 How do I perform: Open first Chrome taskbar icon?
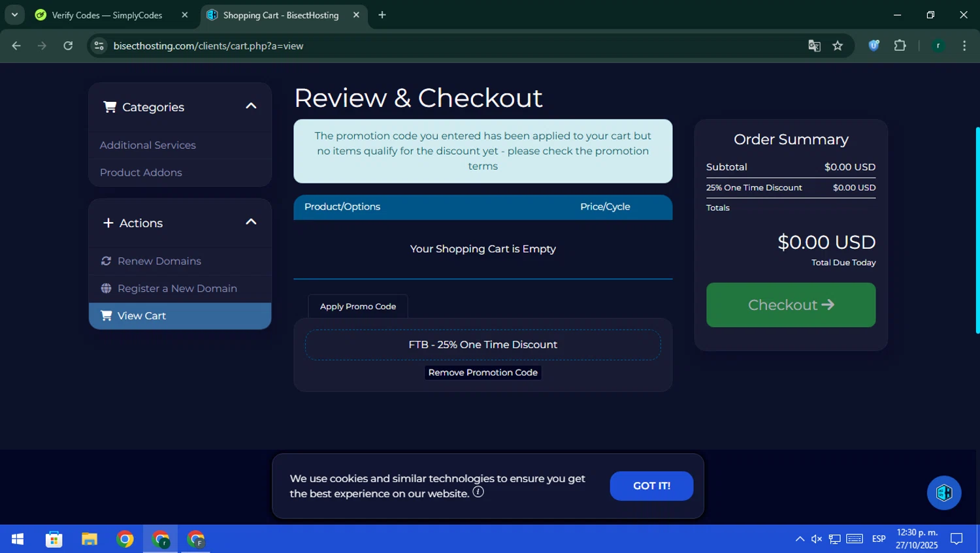pos(125,539)
